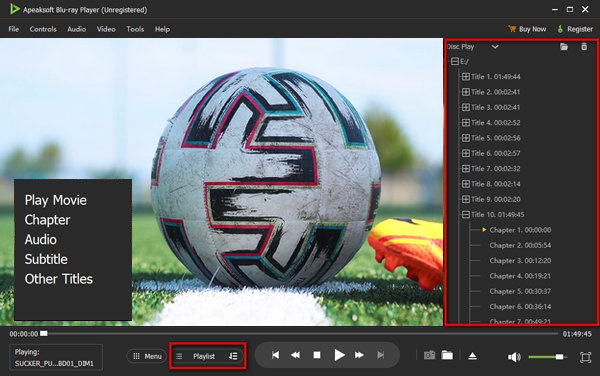Image resolution: width=600 pixels, height=376 pixels.
Task: Skip to next chapter
Action: (x=381, y=355)
